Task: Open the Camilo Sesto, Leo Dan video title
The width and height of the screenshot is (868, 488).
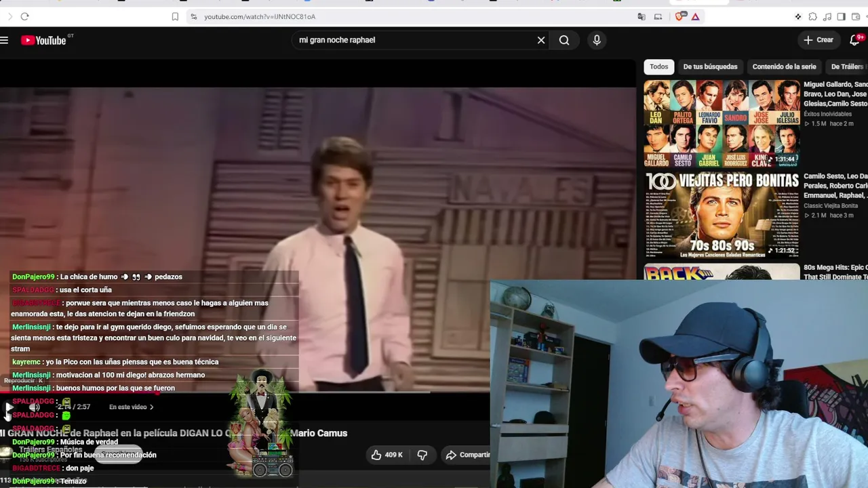Action: pos(835,186)
